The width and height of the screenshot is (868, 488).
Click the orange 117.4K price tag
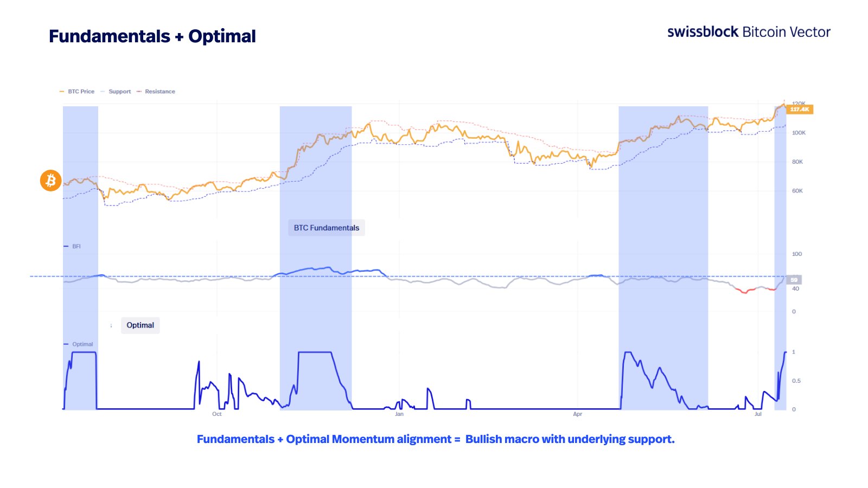pos(799,110)
